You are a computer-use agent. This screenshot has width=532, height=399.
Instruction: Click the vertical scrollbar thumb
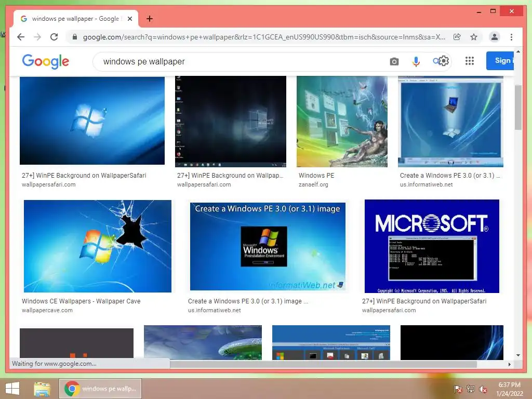(x=518, y=107)
